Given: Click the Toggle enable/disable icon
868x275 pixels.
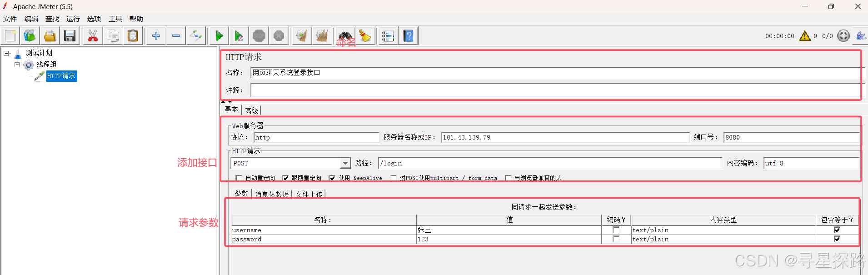Looking at the screenshot, I should pos(196,35).
